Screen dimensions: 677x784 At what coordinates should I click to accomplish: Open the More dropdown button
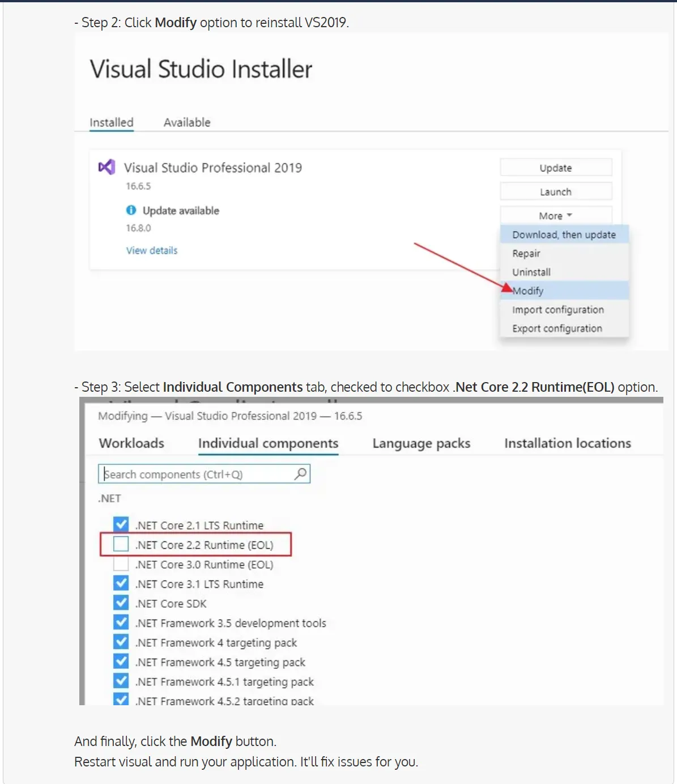(x=556, y=215)
